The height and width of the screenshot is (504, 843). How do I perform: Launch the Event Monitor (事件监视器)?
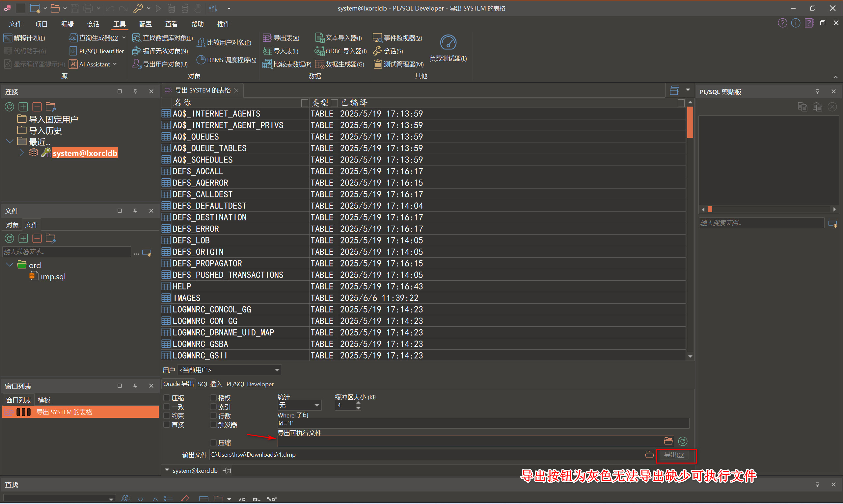tap(397, 38)
